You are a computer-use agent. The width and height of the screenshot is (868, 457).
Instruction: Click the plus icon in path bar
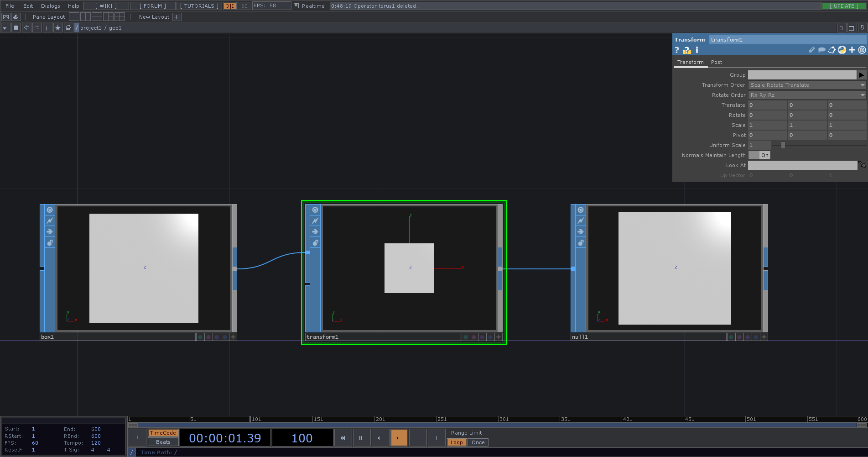tap(47, 28)
